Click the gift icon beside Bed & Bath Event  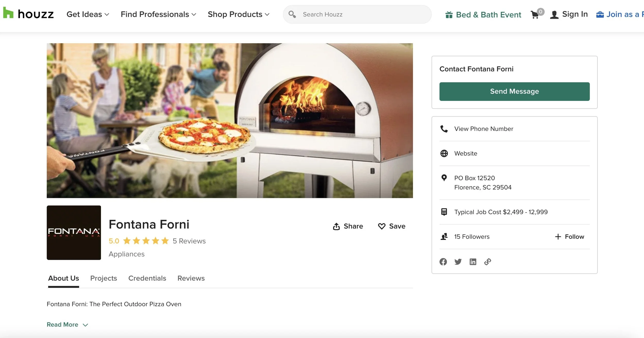[449, 15]
